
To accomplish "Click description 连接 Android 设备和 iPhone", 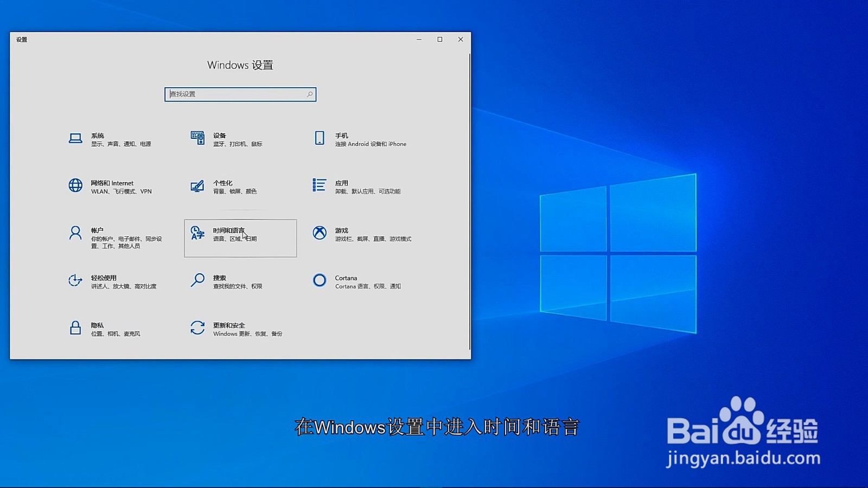I will 371,144.
